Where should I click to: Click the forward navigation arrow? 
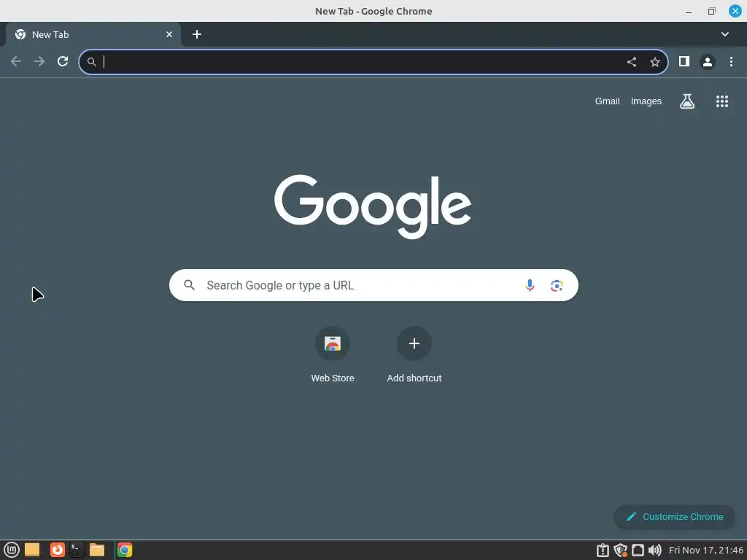coord(39,61)
